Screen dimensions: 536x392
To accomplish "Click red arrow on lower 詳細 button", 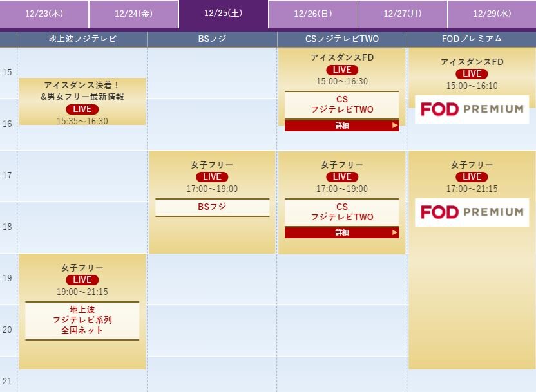I will pyautogui.click(x=395, y=232).
